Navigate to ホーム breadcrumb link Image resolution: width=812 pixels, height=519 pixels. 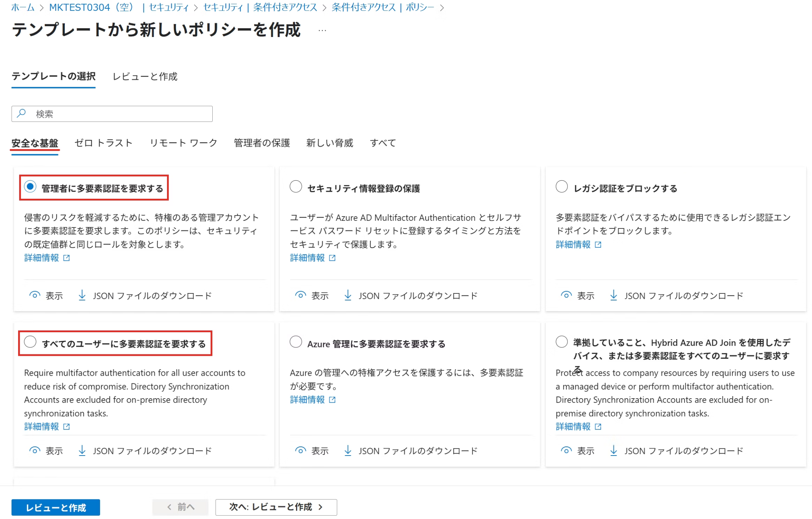(22, 7)
